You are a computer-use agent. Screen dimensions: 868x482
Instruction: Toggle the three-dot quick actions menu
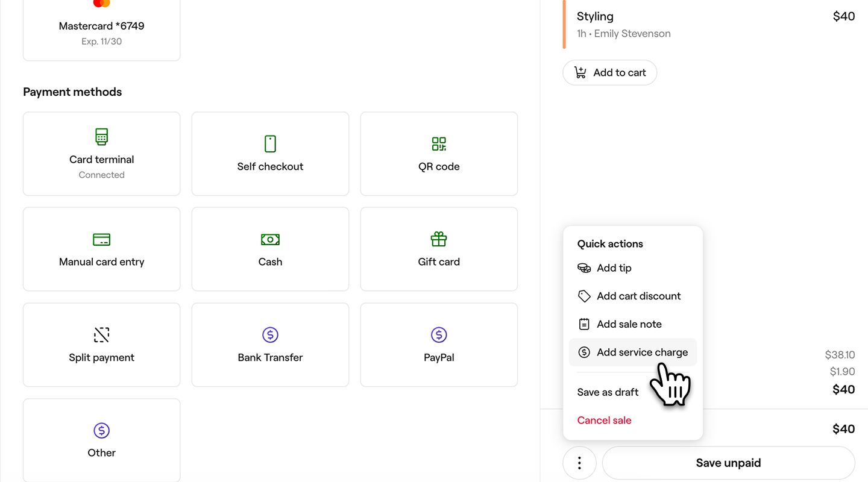579,463
